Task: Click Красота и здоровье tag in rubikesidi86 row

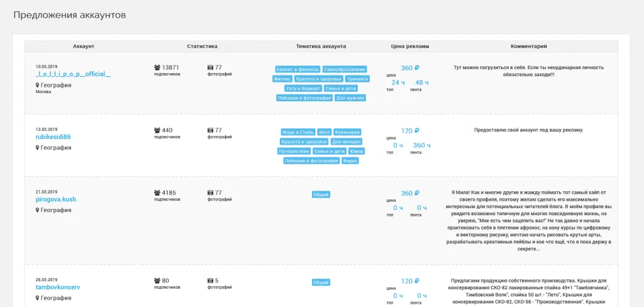Action: tap(304, 142)
